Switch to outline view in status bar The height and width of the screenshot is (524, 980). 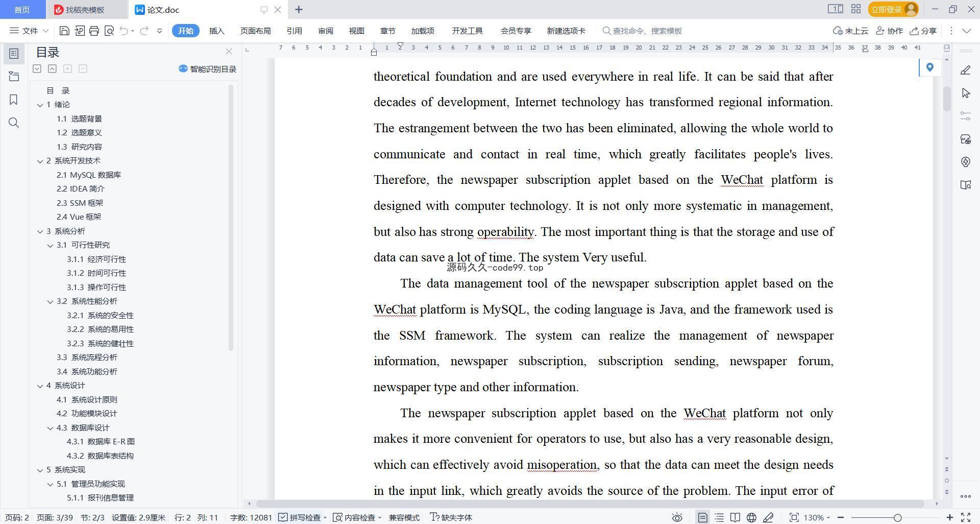[719, 517]
